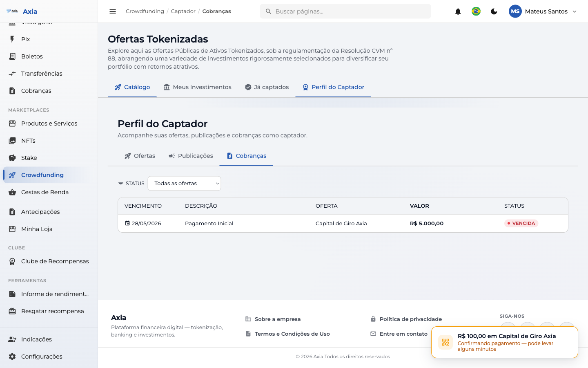Click the QR code icon in toast
Viewport: 588px width, 368px height.
tap(445, 342)
